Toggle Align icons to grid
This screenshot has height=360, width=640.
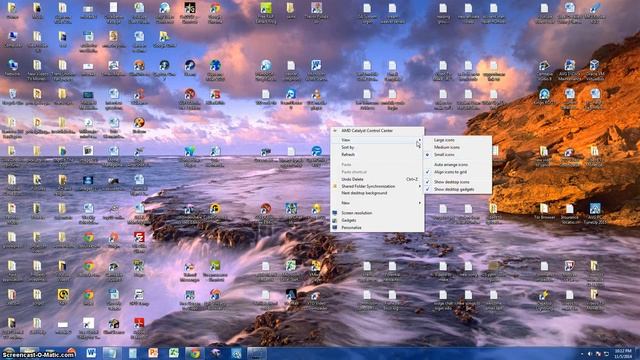(x=458, y=172)
